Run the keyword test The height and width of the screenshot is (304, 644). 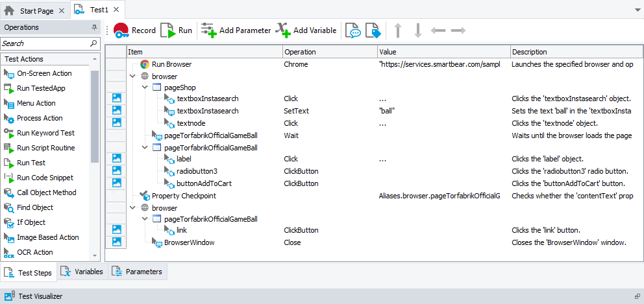[177, 30]
